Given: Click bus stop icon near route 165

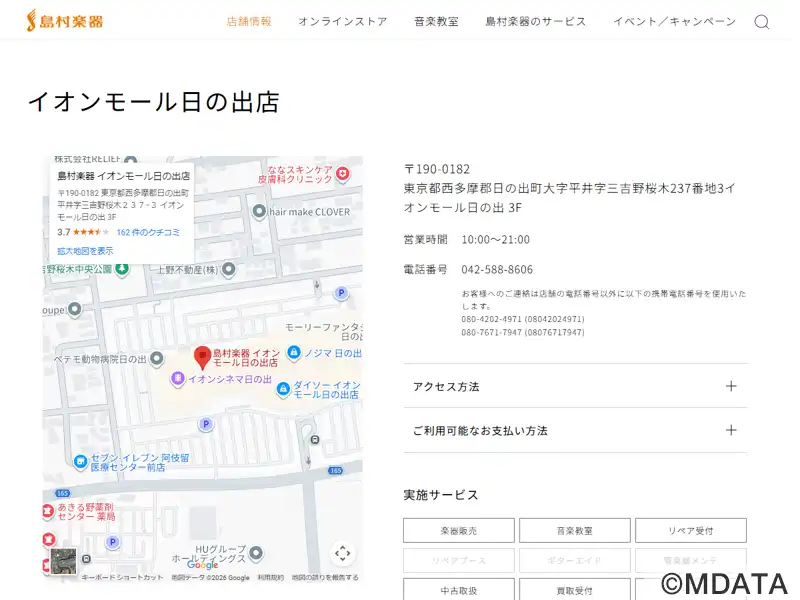Looking at the screenshot, I should [x=315, y=440].
